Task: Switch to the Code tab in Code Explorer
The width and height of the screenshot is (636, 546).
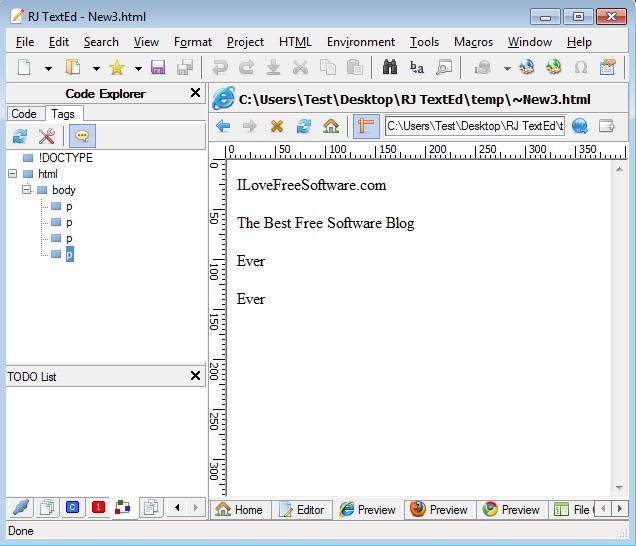Action: (x=24, y=114)
